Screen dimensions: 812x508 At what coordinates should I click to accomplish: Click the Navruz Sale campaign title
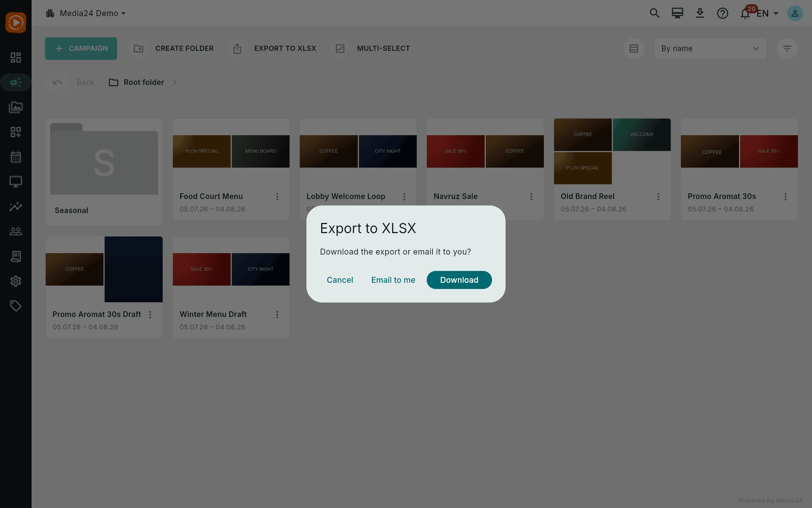point(455,196)
